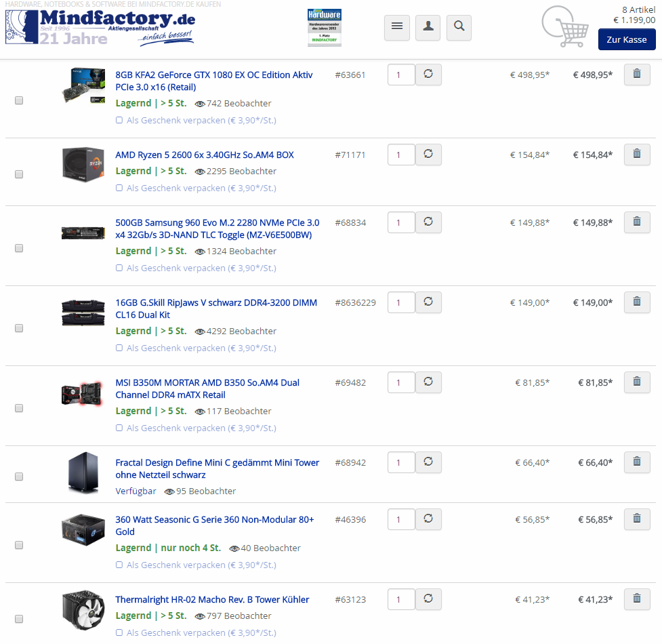662x644 pixels.
Task: Open the Fractal Design Define Mini C link
Action: point(217,468)
